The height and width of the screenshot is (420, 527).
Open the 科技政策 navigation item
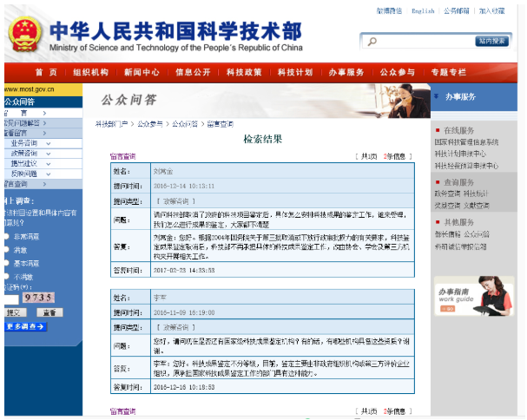[244, 72]
